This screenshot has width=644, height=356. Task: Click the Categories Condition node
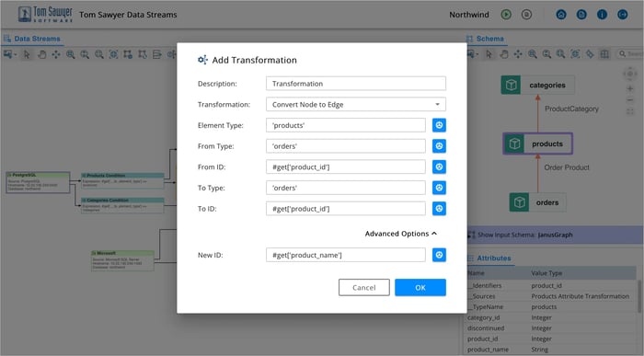point(122,205)
